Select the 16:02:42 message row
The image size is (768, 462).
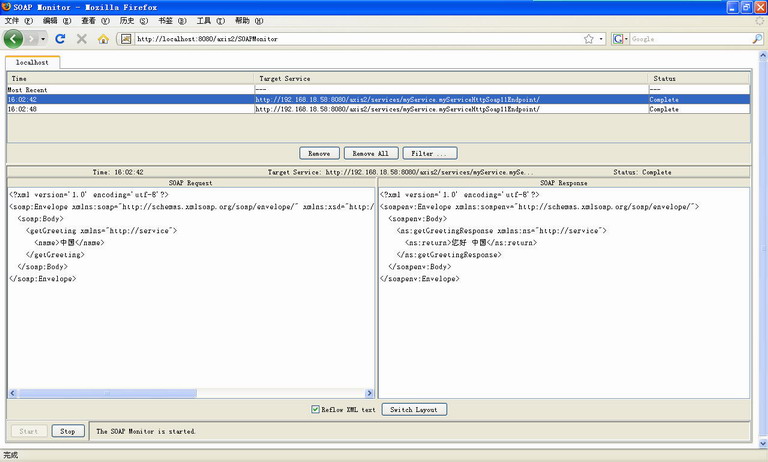click(x=378, y=99)
